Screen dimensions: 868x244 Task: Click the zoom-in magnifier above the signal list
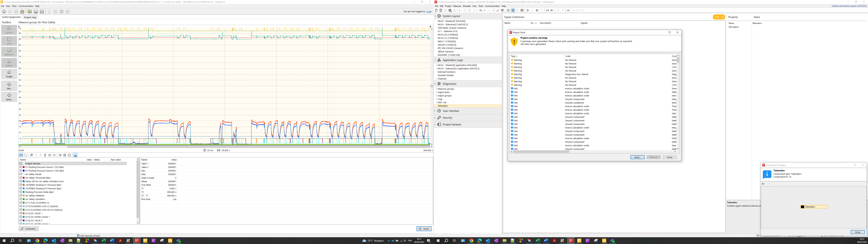(x=31, y=155)
